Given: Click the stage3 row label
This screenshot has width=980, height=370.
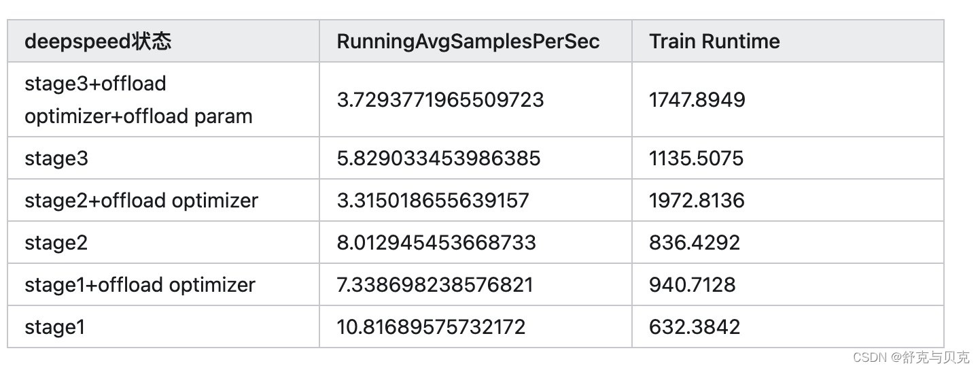Looking at the screenshot, I should tap(56, 158).
